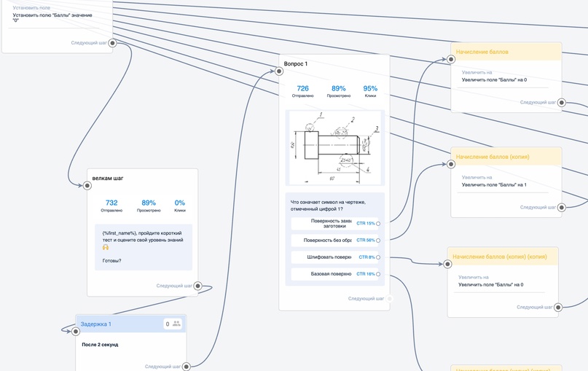Open the Начисление баллов (копия) (копия) header
The height and width of the screenshot is (371, 588).
tap(503, 257)
